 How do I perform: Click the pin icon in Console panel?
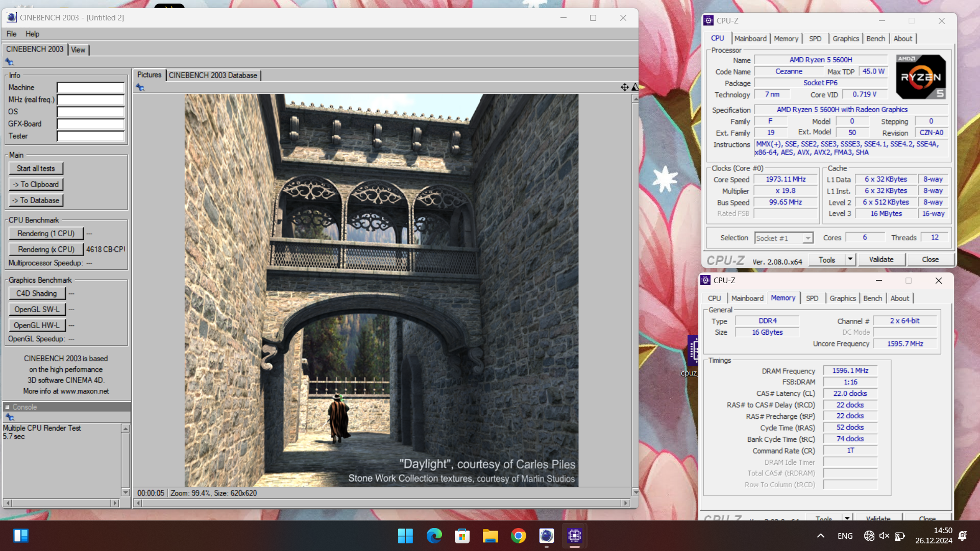tap(9, 417)
